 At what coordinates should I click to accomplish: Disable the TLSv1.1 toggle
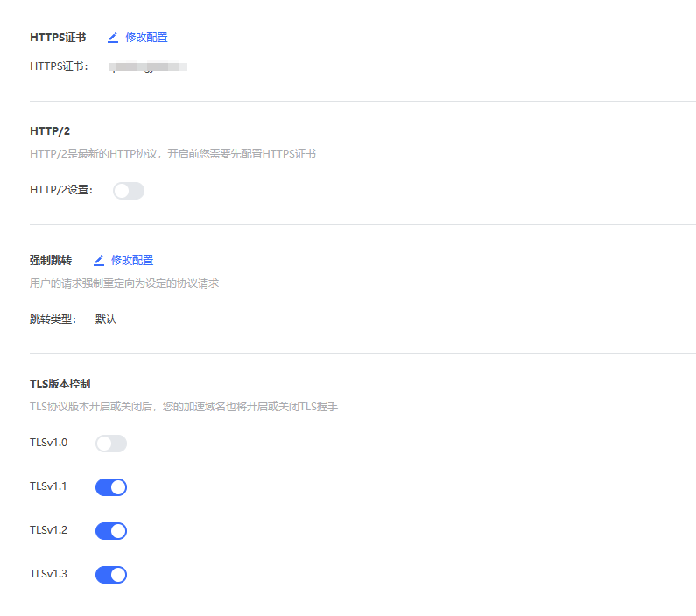tap(111, 487)
